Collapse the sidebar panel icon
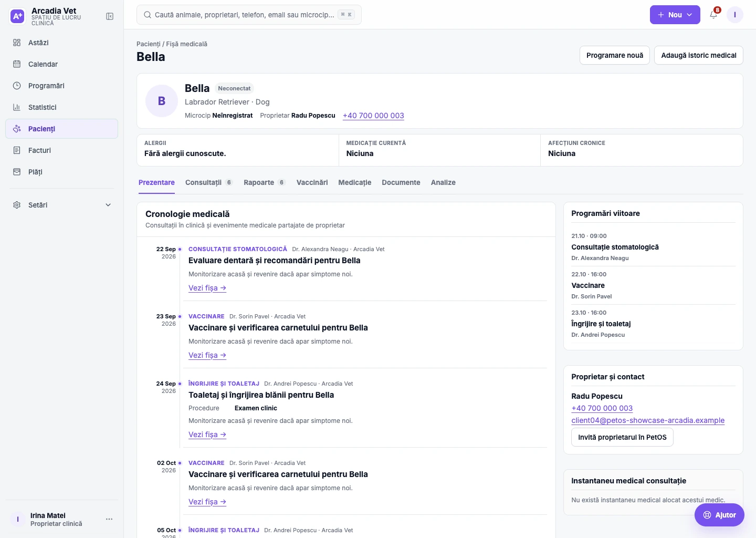Screen dimensions: 756x538 coord(110,16)
